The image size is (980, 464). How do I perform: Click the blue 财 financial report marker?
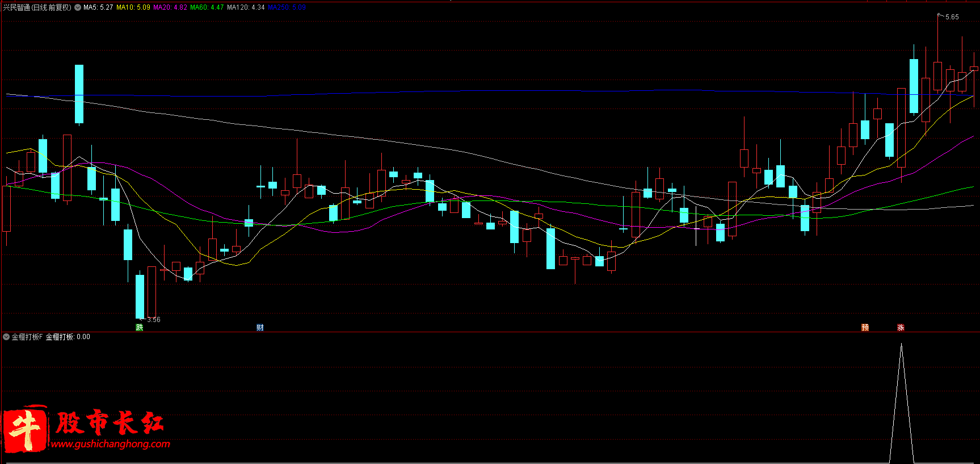[x=260, y=327]
